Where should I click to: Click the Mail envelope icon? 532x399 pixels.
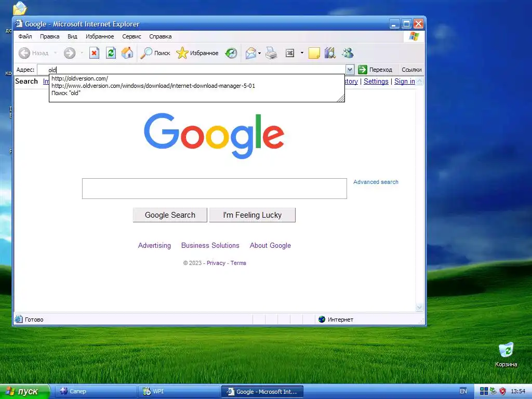tap(251, 53)
